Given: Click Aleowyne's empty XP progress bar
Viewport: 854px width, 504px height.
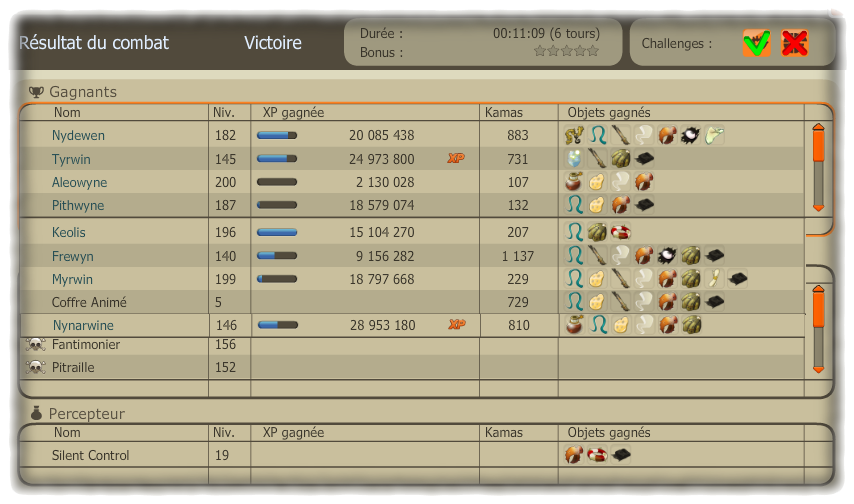Looking at the screenshot, I should tap(277, 182).
